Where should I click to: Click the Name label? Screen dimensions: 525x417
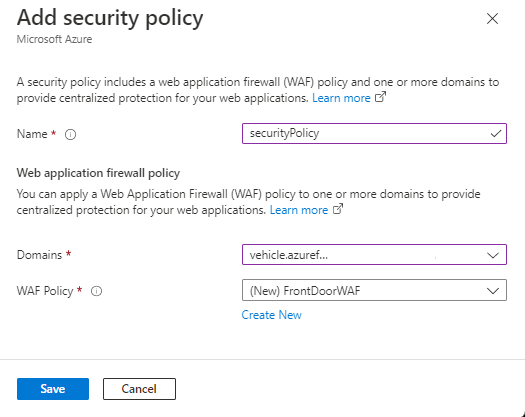tap(32, 134)
